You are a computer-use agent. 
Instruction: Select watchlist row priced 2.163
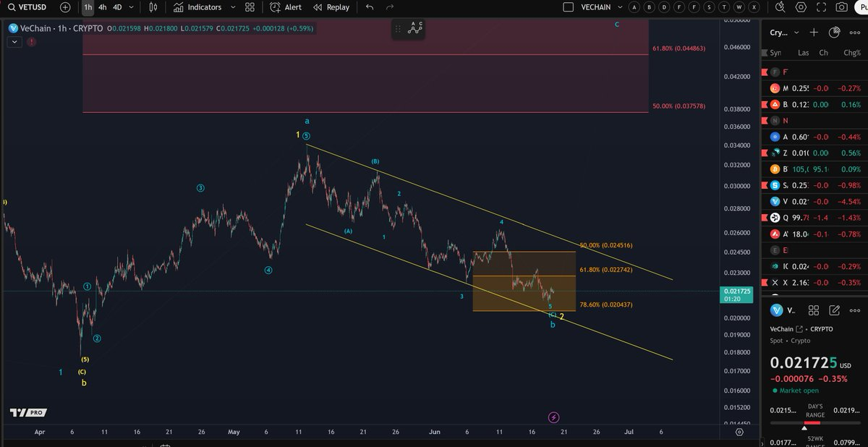814,282
